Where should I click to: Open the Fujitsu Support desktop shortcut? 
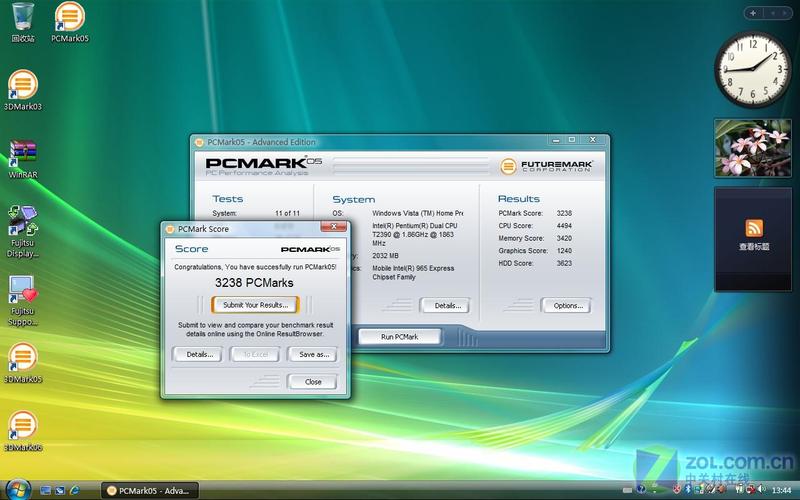tap(23, 301)
